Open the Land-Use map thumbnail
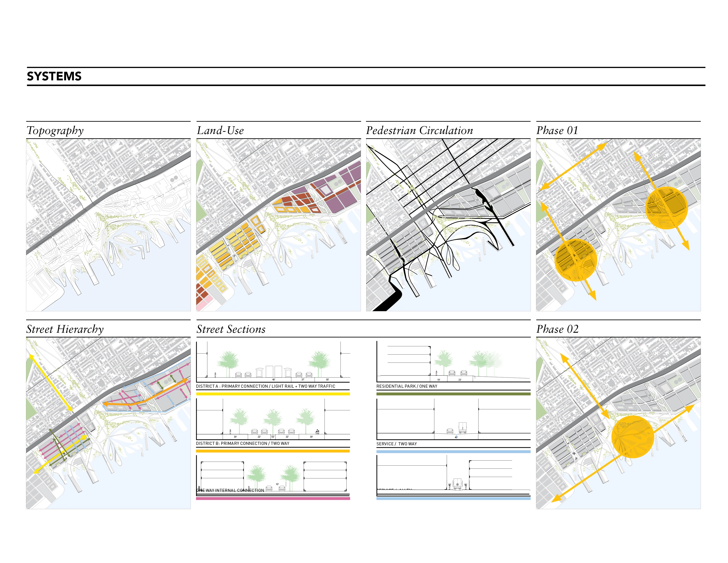This screenshot has height=563, width=728. [x=278, y=225]
